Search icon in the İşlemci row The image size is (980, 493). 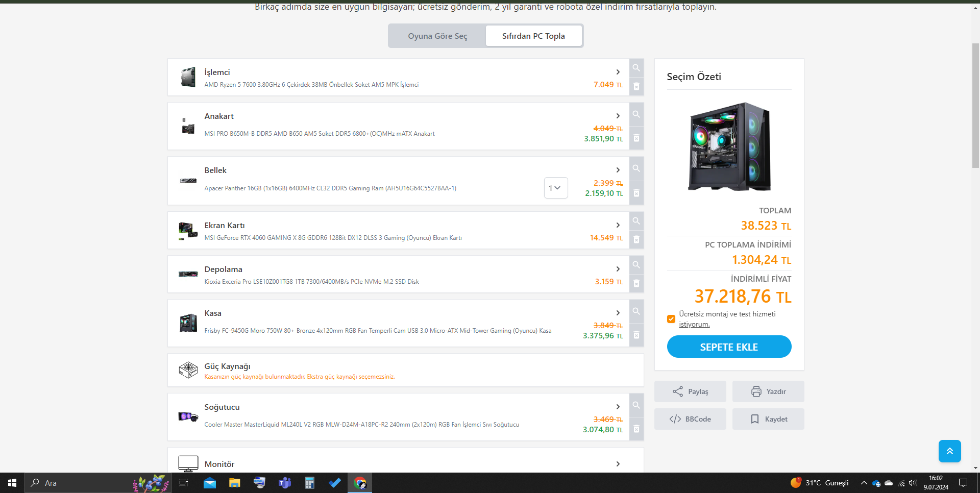pyautogui.click(x=636, y=68)
